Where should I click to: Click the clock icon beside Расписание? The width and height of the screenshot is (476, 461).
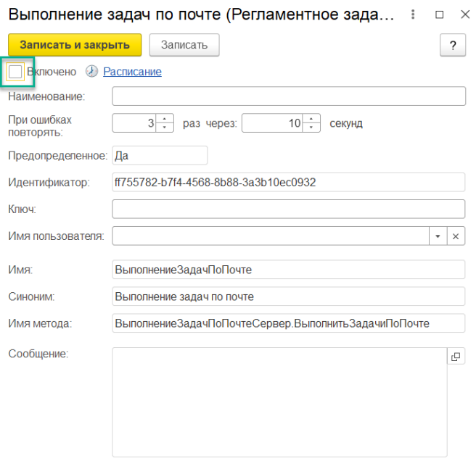click(91, 72)
